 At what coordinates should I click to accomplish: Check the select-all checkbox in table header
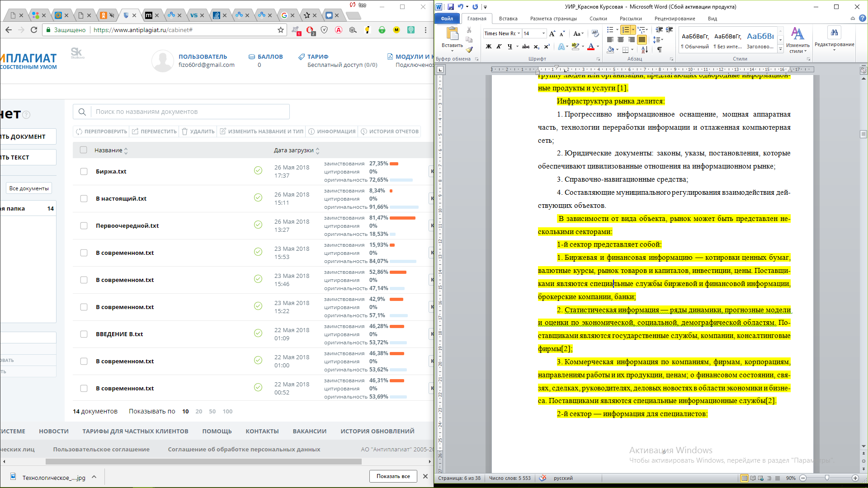pos(83,150)
